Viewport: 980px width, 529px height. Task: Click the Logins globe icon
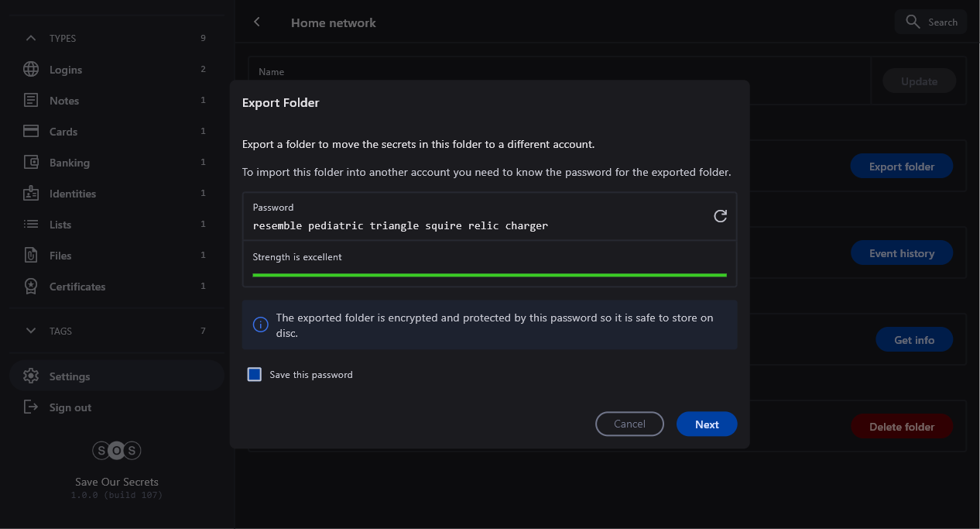tap(31, 70)
